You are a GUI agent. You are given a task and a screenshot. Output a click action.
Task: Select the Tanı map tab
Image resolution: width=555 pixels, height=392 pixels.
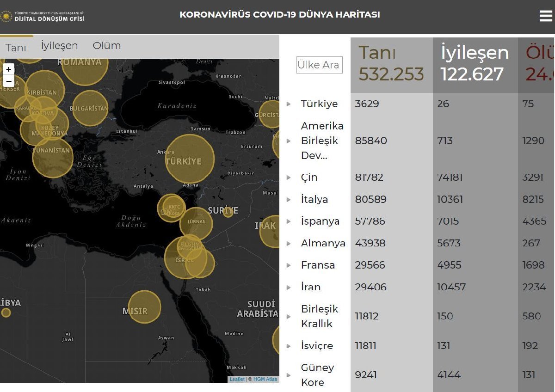tap(16, 48)
